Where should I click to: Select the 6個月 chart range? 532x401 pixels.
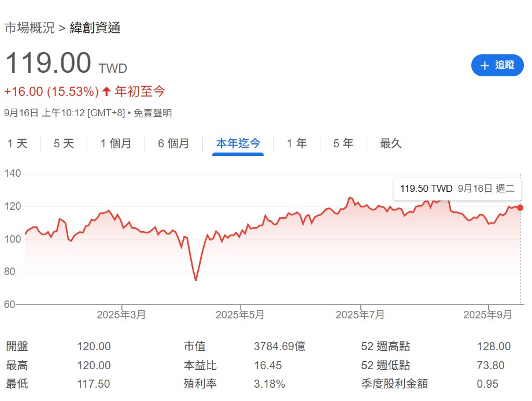pos(173,143)
